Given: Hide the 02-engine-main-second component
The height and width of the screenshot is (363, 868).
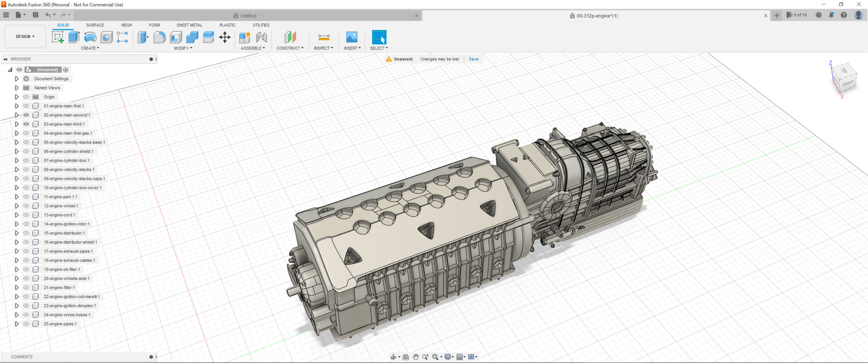Looking at the screenshot, I should click(x=26, y=115).
